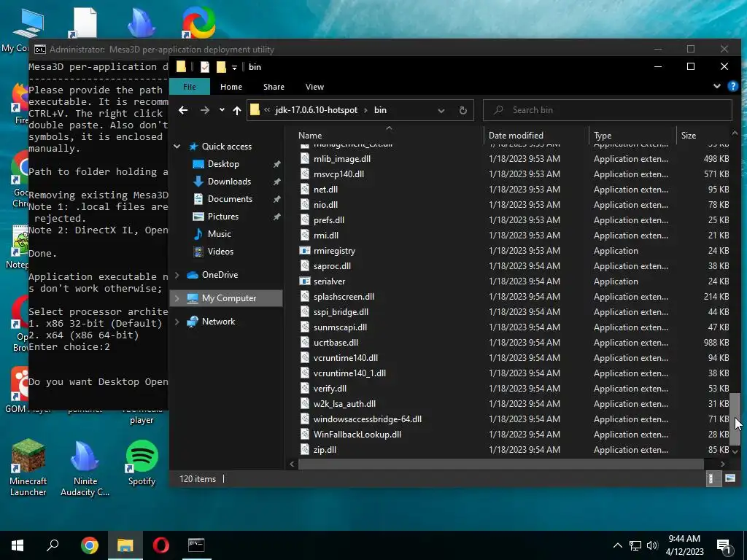Open Music in Quick access
The image size is (747, 560).
(219, 234)
